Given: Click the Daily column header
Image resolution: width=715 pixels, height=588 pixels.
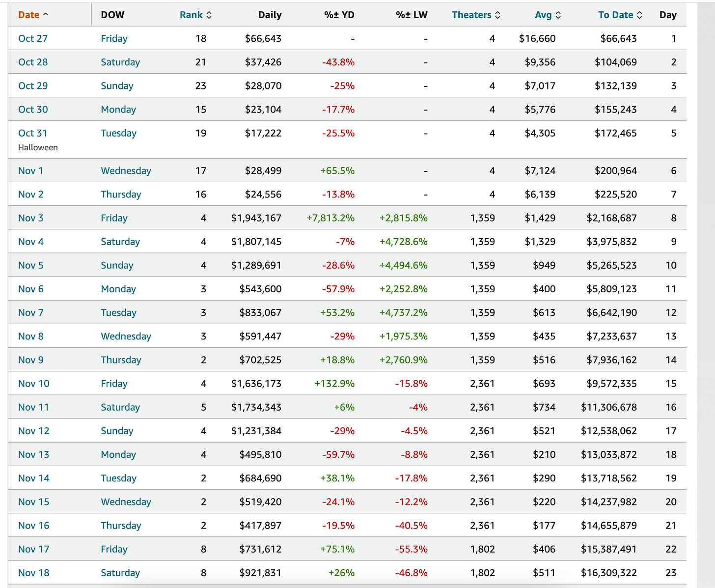Looking at the screenshot, I should click(x=270, y=15).
